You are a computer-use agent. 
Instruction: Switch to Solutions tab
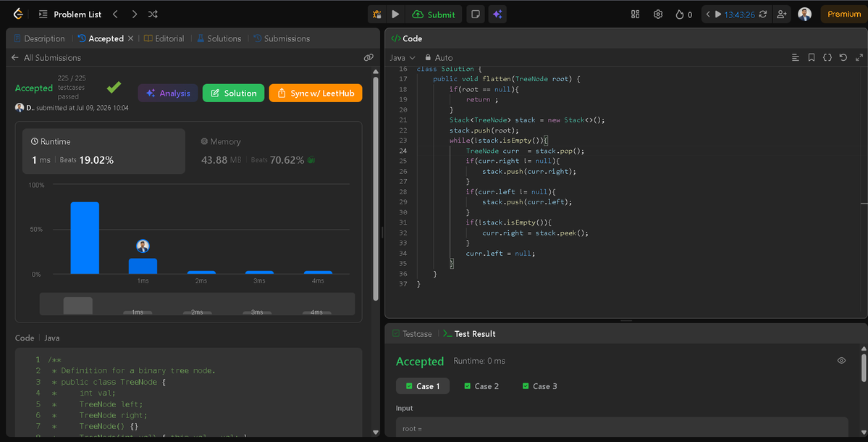[x=219, y=38]
